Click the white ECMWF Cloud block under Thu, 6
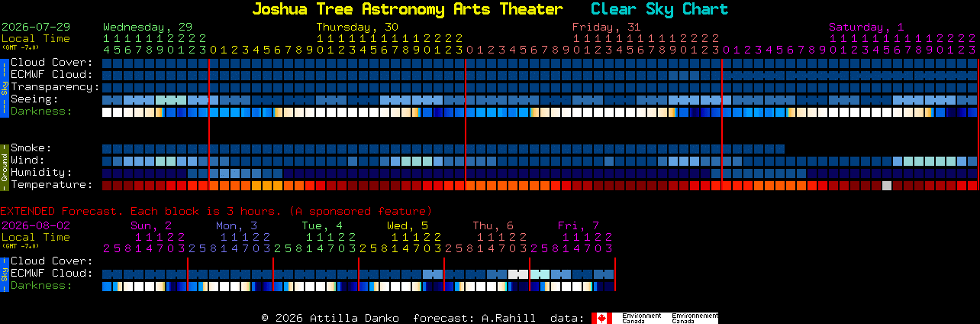Image resolution: width=980 pixels, height=324 pixels. (x=518, y=274)
